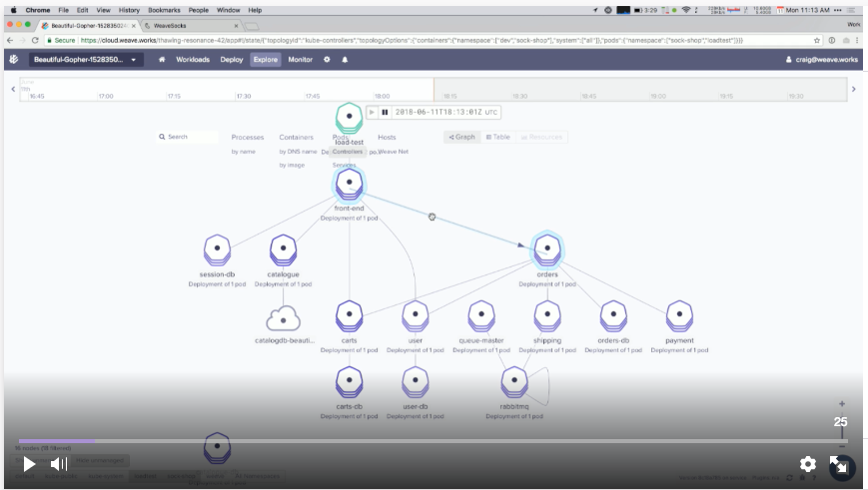Open the Explore tab
This screenshot has height=490, width=868.
coord(266,59)
